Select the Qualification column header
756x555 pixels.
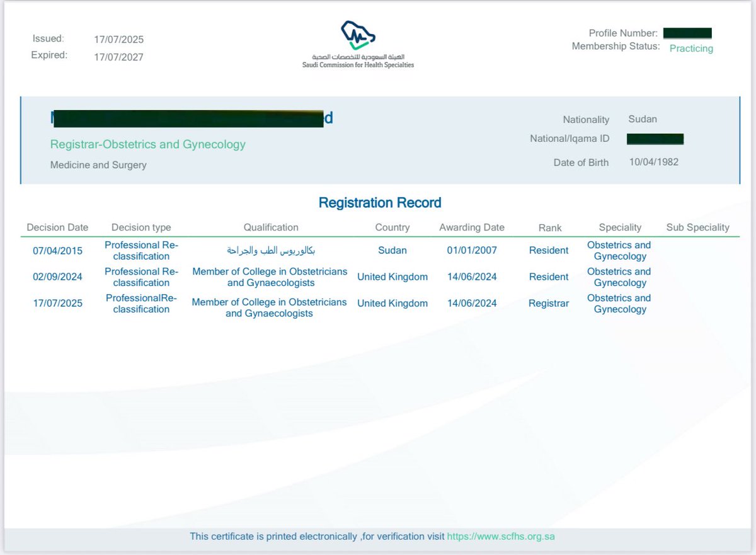[271, 227]
